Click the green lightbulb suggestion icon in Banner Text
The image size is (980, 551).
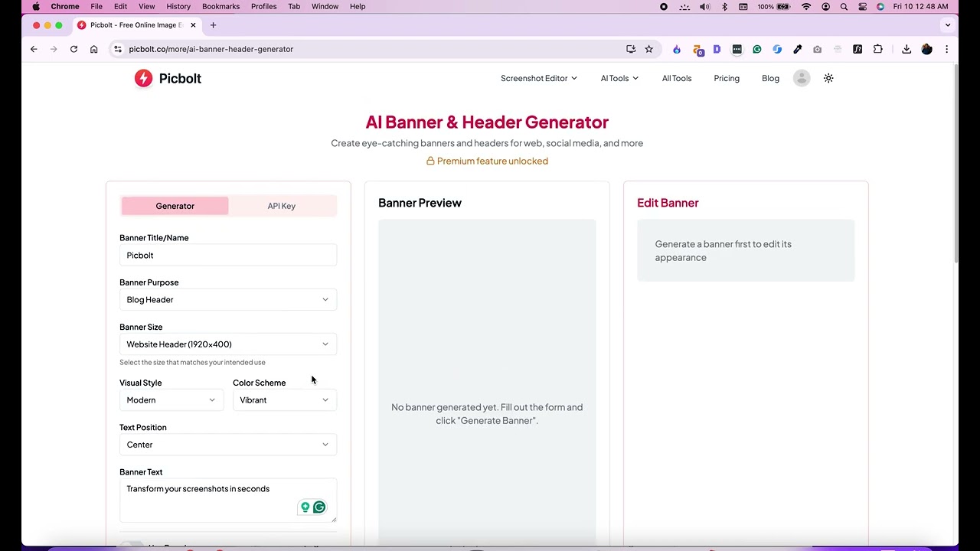pos(305,507)
